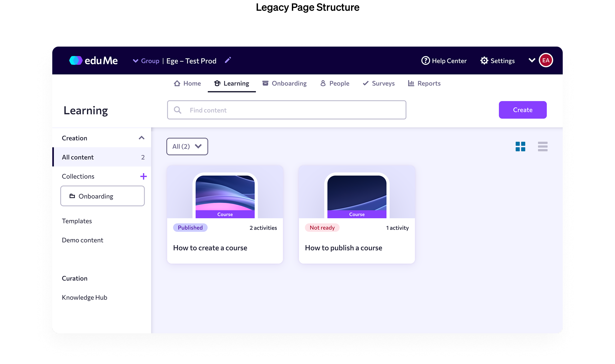Viewport: 615px width, 364px height.
Task: Switch to the Surveys tab
Action: pos(379,83)
